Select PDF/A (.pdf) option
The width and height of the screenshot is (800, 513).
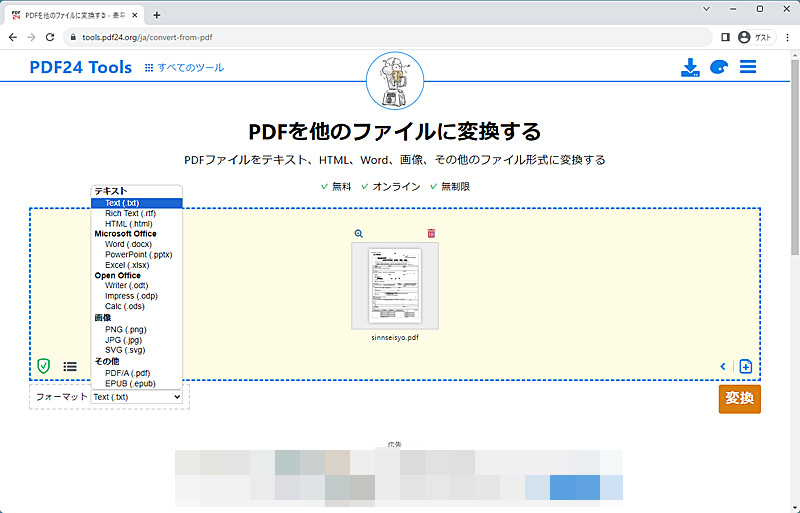128,373
